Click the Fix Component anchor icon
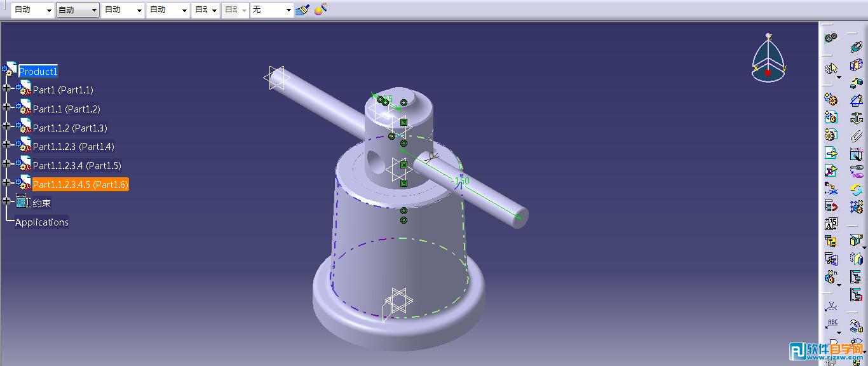The width and height of the screenshot is (868, 366). coord(856,118)
